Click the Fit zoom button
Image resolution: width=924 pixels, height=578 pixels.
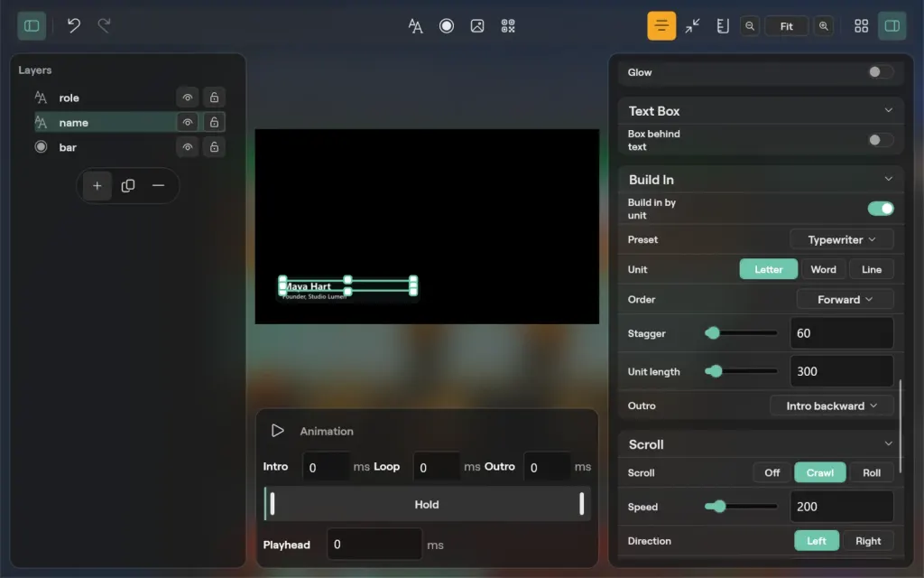pos(786,26)
